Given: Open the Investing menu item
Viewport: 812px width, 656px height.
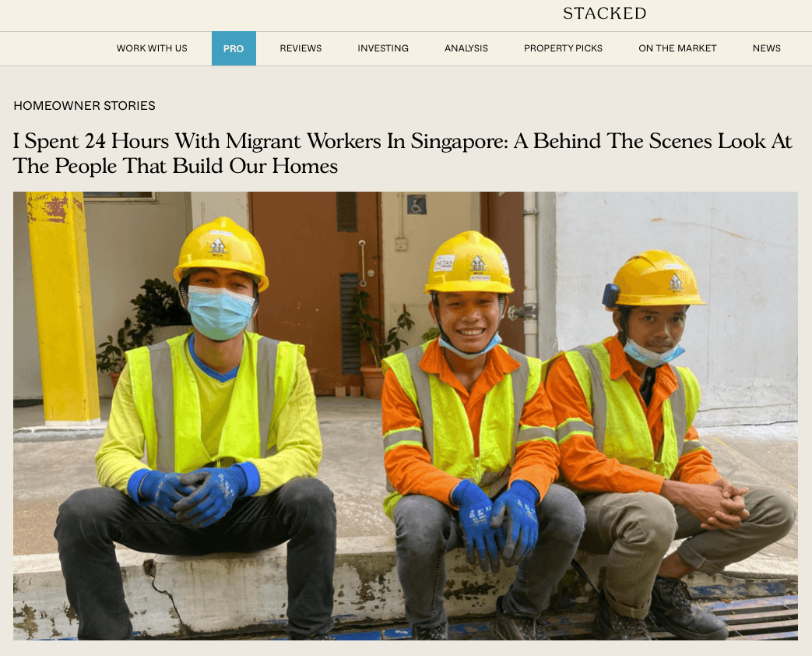Looking at the screenshot, I should [383, 48].
